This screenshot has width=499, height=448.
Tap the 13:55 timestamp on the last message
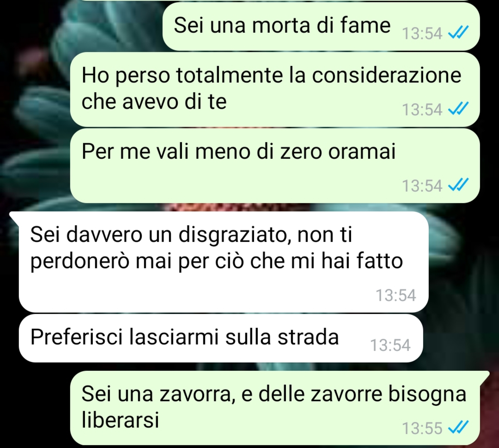tap(422, 428)
